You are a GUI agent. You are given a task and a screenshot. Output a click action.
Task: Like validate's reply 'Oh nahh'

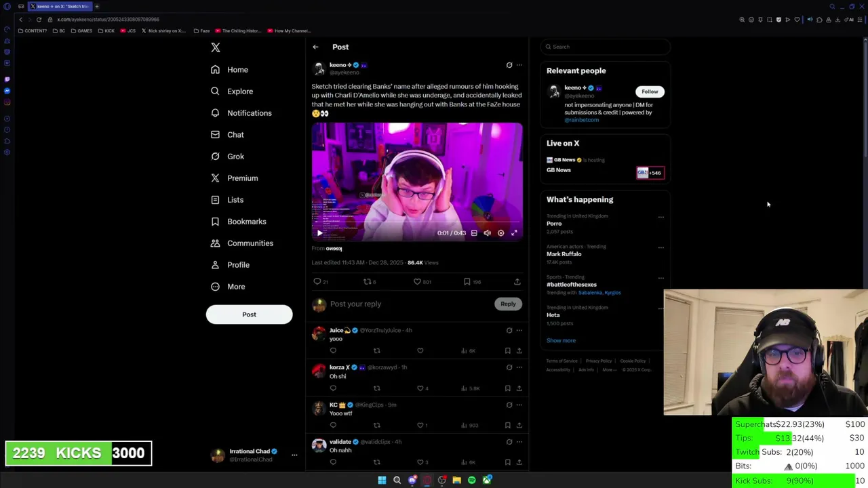[x=420, y=462]
